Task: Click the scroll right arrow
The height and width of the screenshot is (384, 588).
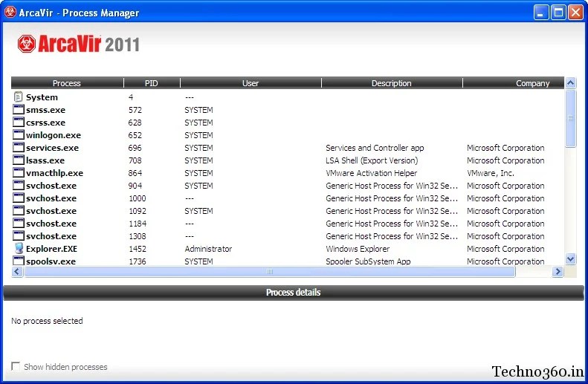Action: point(558,271)
